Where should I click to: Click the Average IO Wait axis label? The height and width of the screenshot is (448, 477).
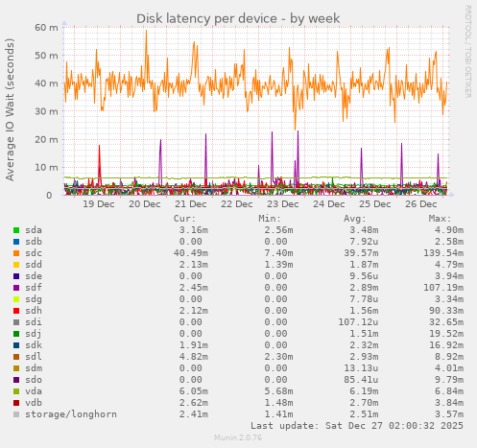[x=10, y=109]
